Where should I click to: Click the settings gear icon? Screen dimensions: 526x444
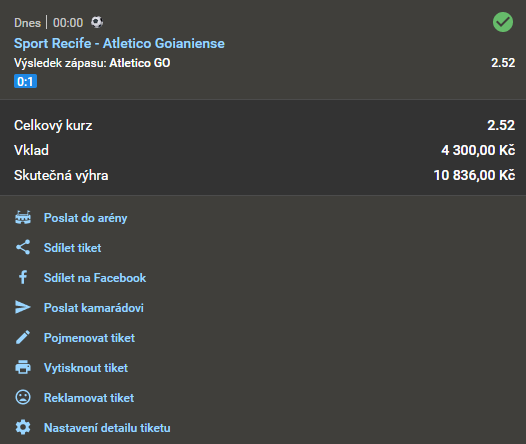23,428
